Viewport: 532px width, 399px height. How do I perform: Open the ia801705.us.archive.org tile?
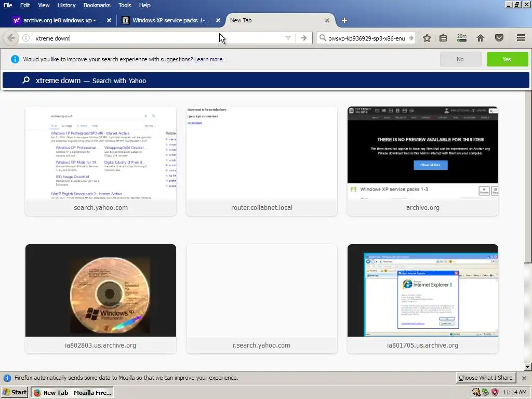click(423, 299)
